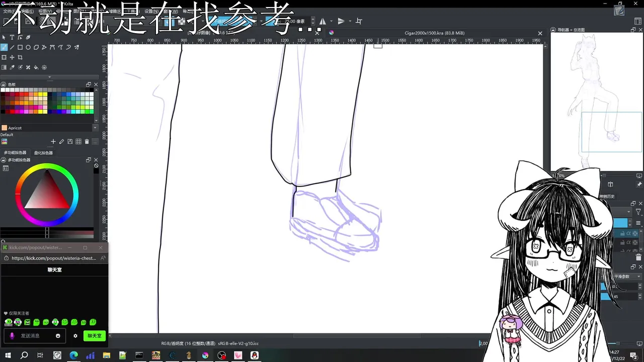Viewport: 644px width, 362px height.
Task: Select the Line tool
Action: 12,47
